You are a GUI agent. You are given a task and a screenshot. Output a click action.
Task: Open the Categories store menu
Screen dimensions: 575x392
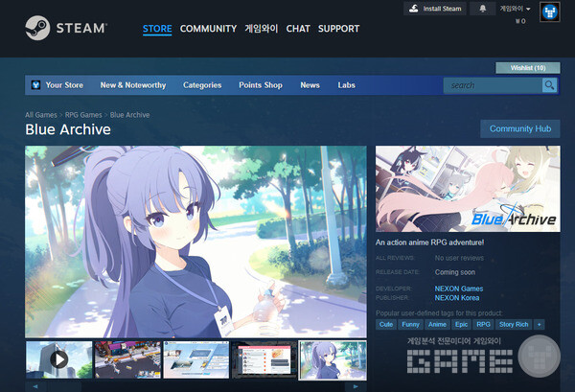click(202, 85)
